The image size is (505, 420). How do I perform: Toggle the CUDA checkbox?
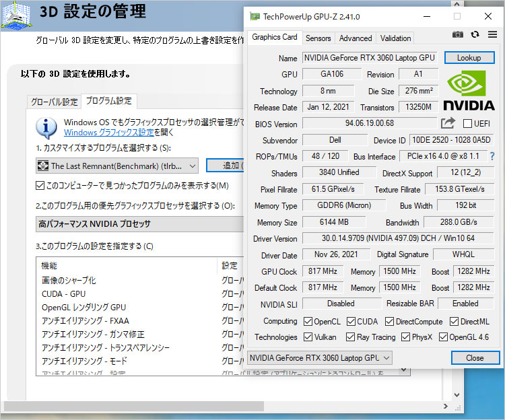pyautogui.click(x=351, y=321)
